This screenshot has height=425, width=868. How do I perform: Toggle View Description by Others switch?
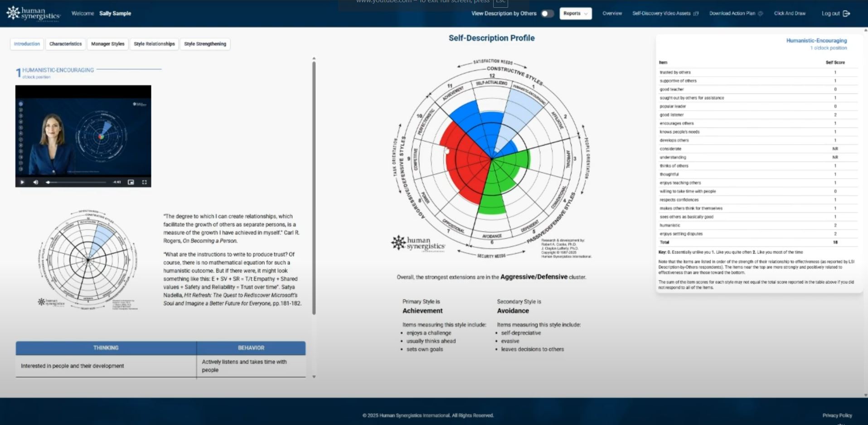coord(547,14)
